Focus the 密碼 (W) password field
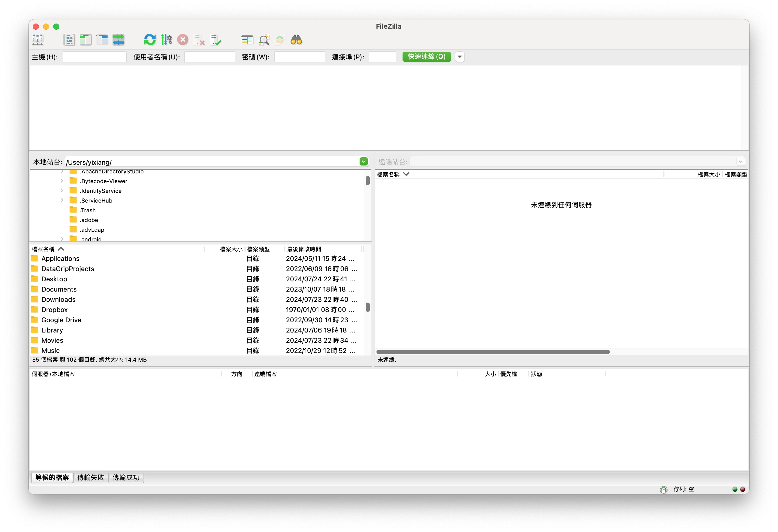Screen dimensions: 778x532 300,57
